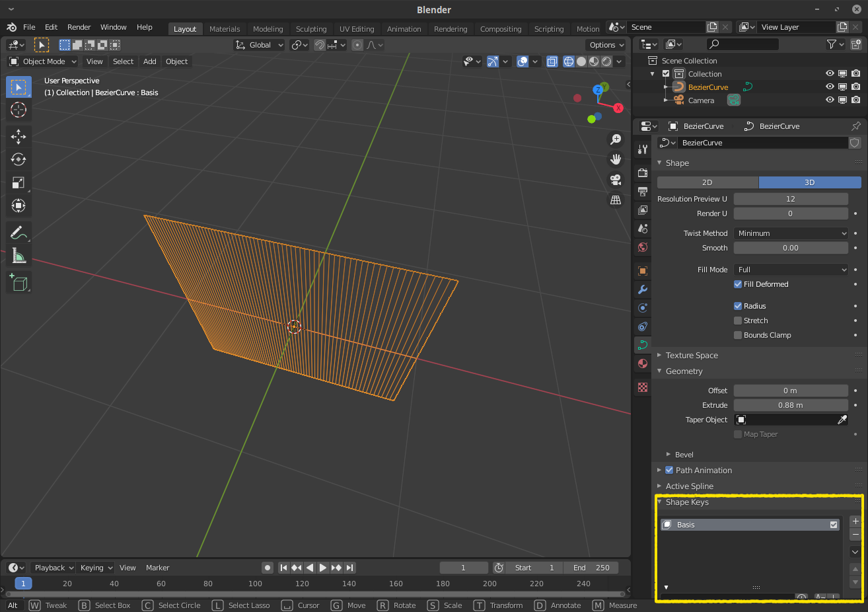Hide Camera in viewport via eye icon
The width and height of the screenshot is (868, 612).
(x=830, y=100)
